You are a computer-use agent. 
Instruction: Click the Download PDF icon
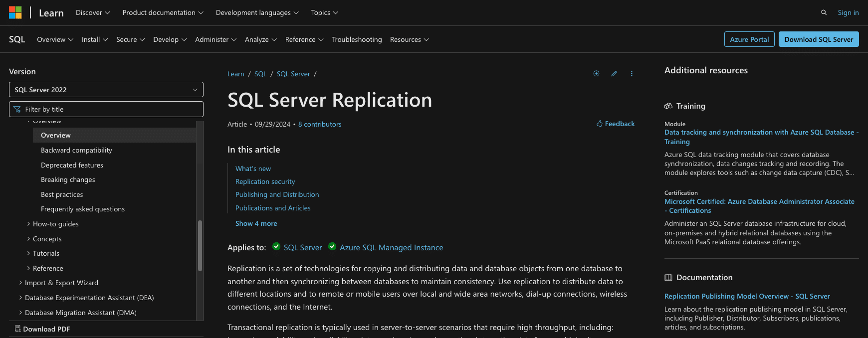coord(17,329)
